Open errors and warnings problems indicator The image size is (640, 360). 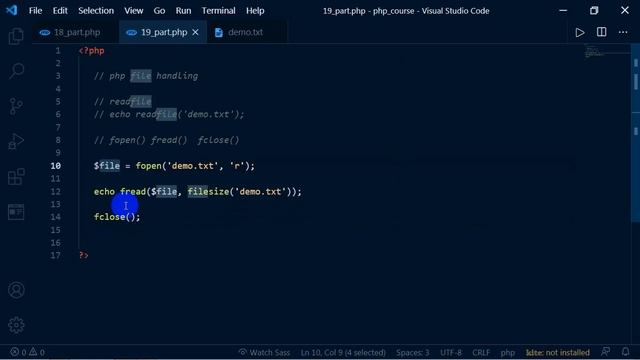coord(27,352)
